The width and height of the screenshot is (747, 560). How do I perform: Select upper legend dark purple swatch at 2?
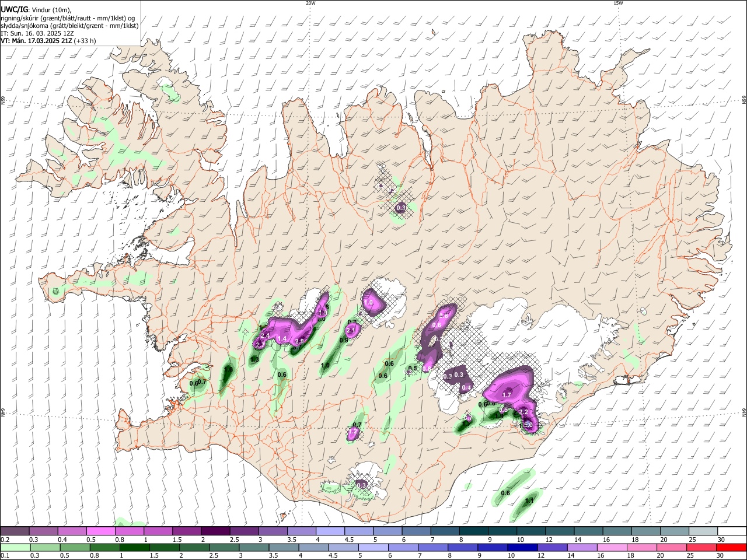click(215, 531)
